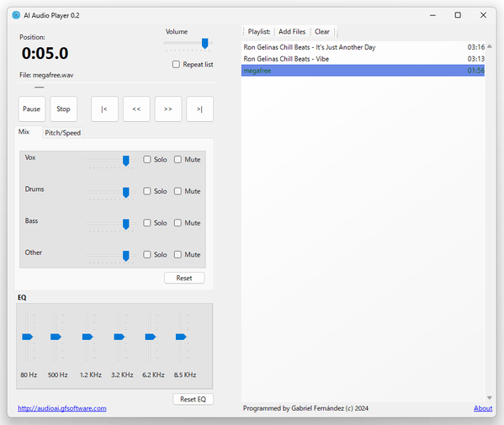Select "Ron Gelinas Chill Beats - Vibe" track
The height and width of the screenshot is (425, 504).
363,59
